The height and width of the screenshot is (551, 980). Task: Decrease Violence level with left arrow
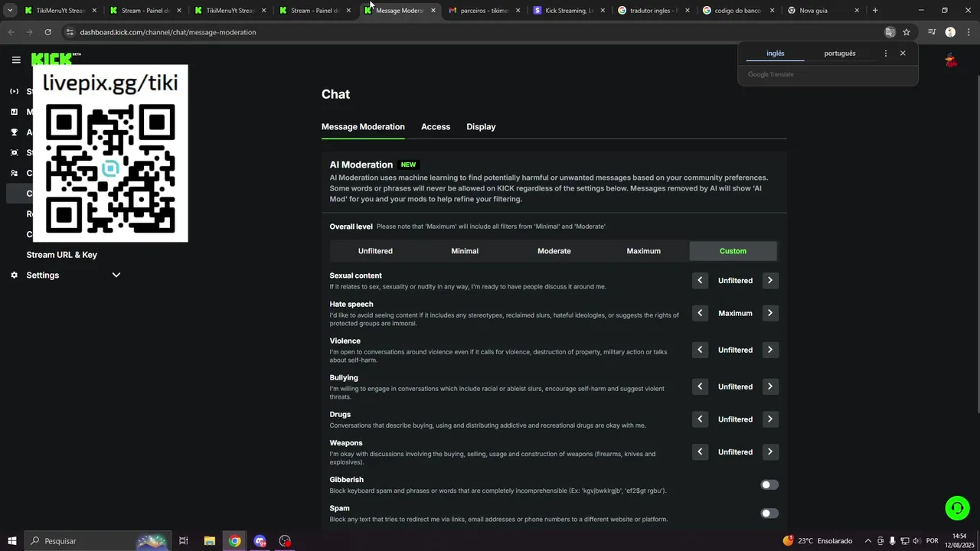pyautogui.click(x=700, y=350)
